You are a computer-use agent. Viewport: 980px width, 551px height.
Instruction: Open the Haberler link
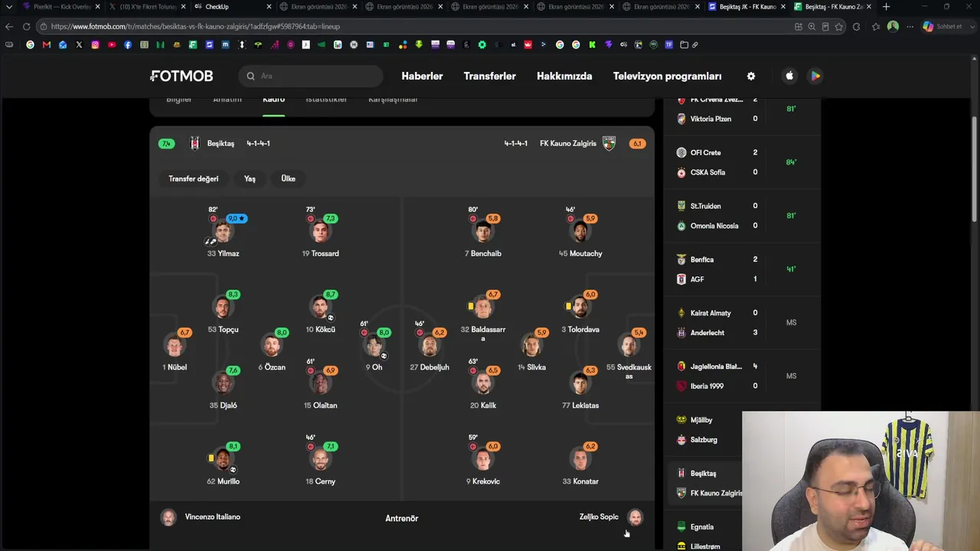point(422,76)
